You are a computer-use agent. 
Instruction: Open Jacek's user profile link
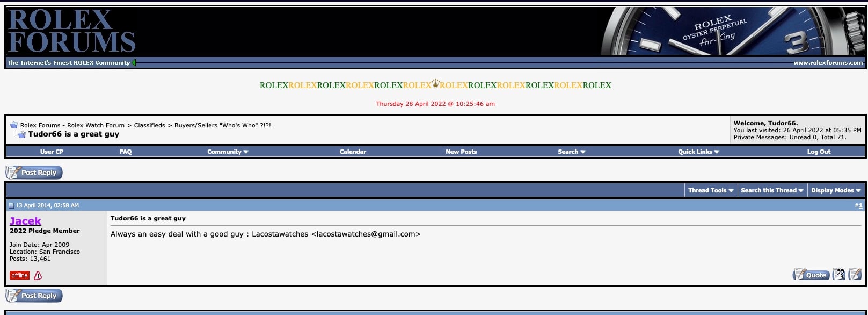pyautogui.click(x=25, y=221)
